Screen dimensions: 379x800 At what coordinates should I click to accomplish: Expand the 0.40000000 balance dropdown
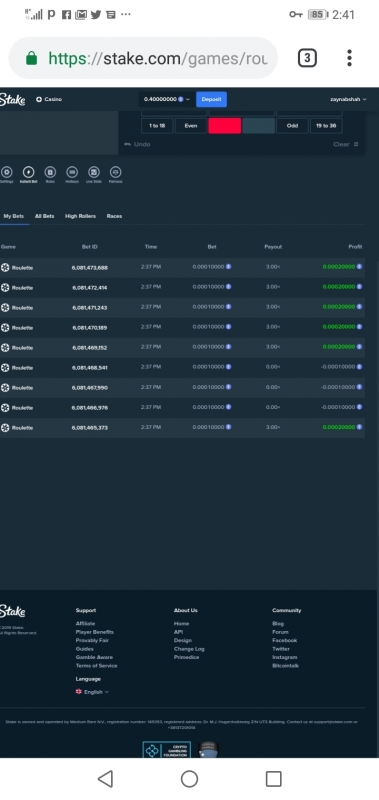pos(167,99)
